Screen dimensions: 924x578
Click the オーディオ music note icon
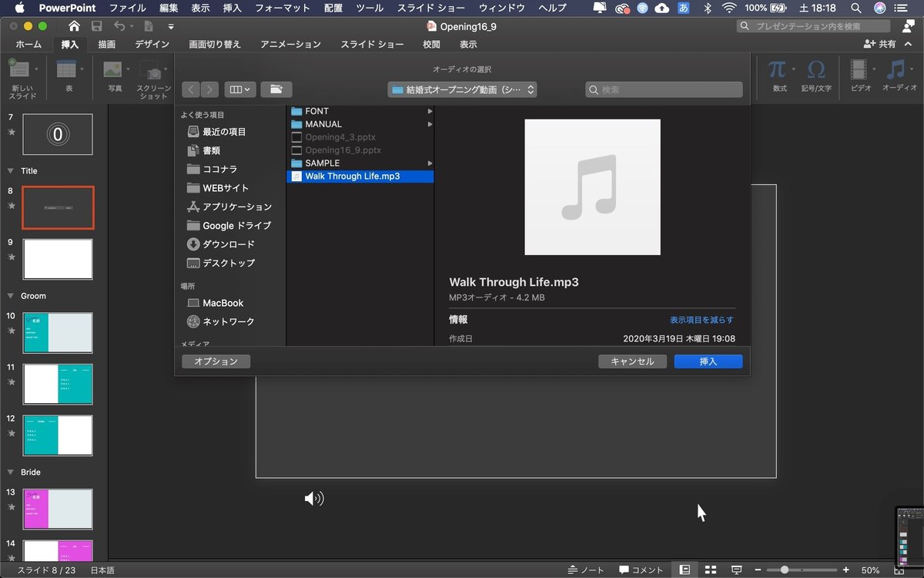(896, 70)
